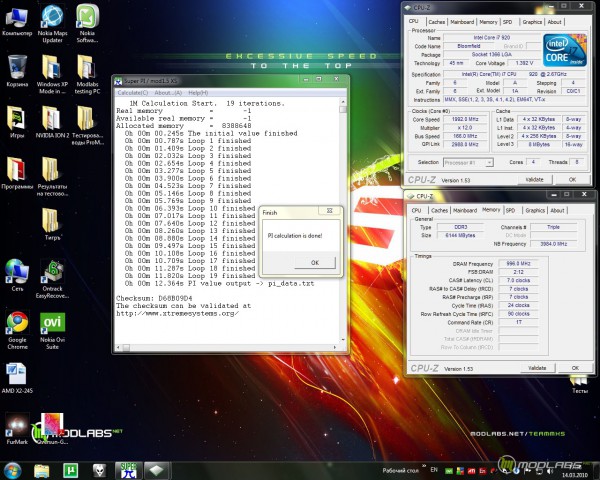The image size is (600, 480).
Task: Open SPD tab in lower CPU-Z window
Action: point(510,211)
